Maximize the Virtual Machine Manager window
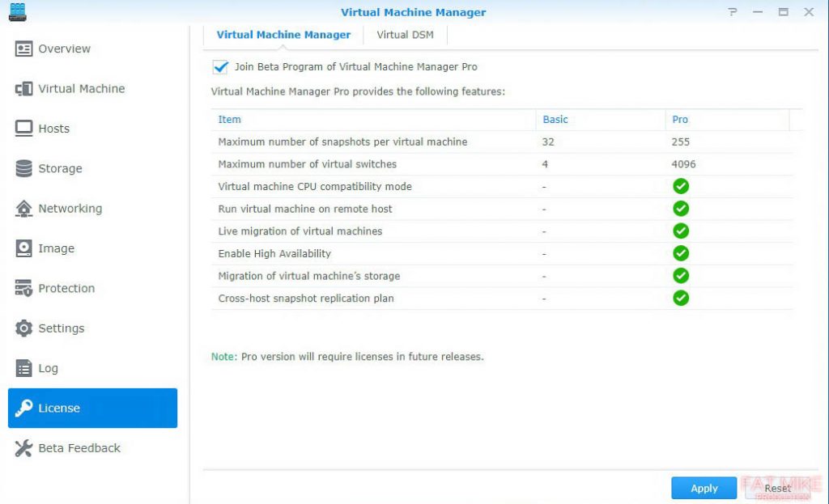Image resolution: width=829 pixels, height=504 pixels. point(783,11)
